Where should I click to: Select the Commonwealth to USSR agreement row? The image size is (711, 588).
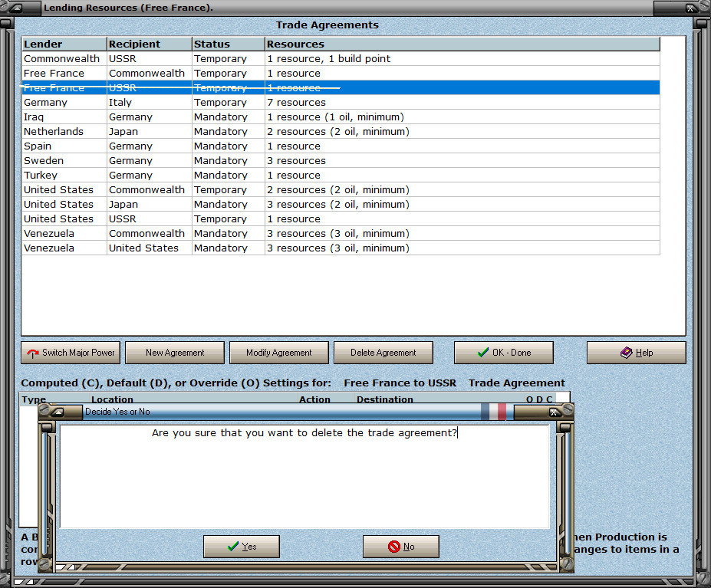341,58
